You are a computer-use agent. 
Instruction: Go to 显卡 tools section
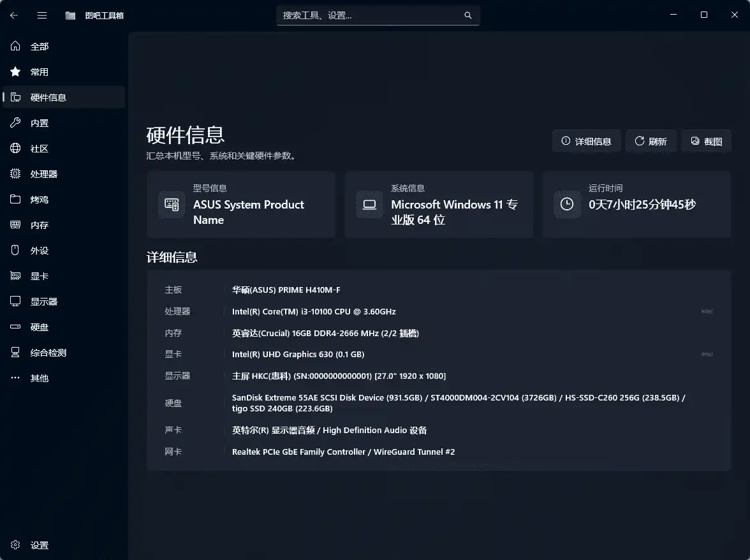[64, 276]
